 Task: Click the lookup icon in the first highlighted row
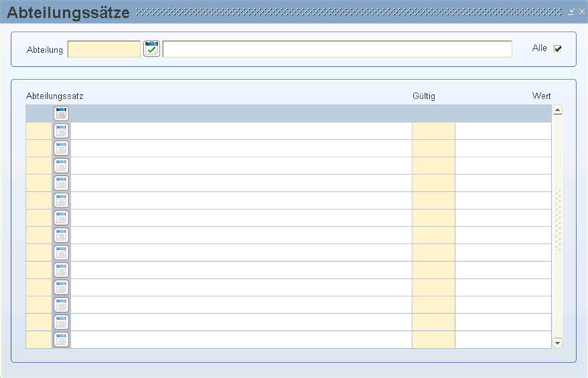click(61, 113)
